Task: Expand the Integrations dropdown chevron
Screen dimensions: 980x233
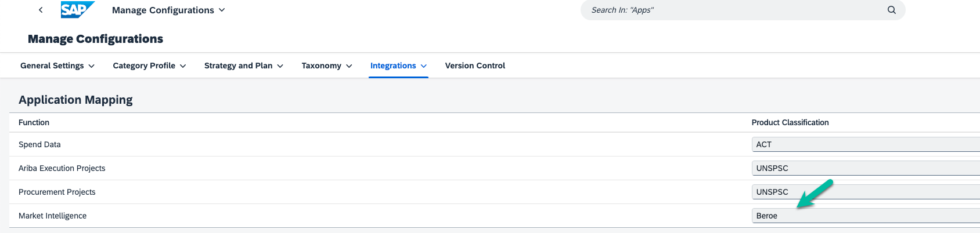Action: pyautogui.click(x=424, y=66)
